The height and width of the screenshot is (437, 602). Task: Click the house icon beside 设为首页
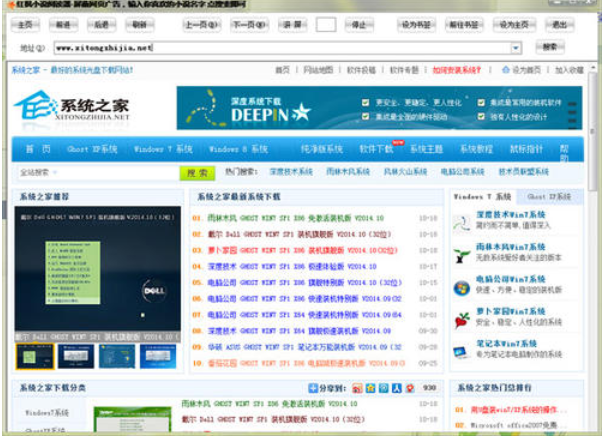click(x=506, y=70)
